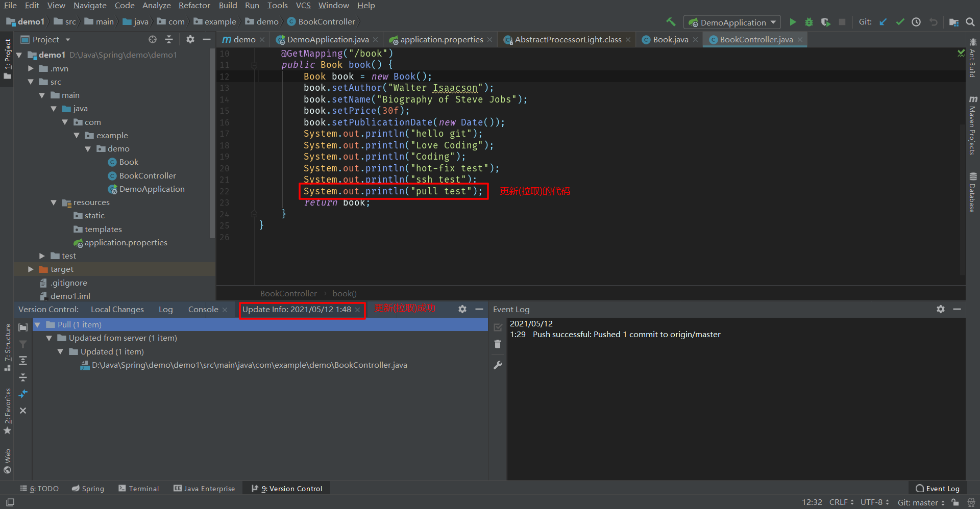The image size is (980, 509).
Task: Click the Event Log wrench settings icon
Action: 498,365
